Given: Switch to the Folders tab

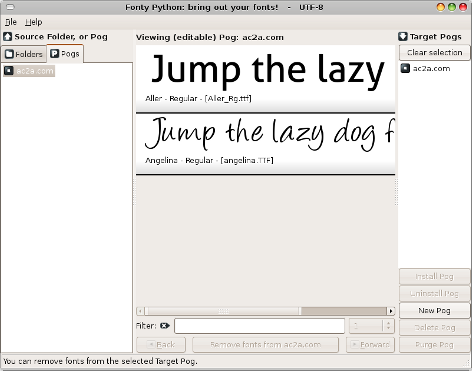Looking at the screenshot, I should (x=24, y=54).
